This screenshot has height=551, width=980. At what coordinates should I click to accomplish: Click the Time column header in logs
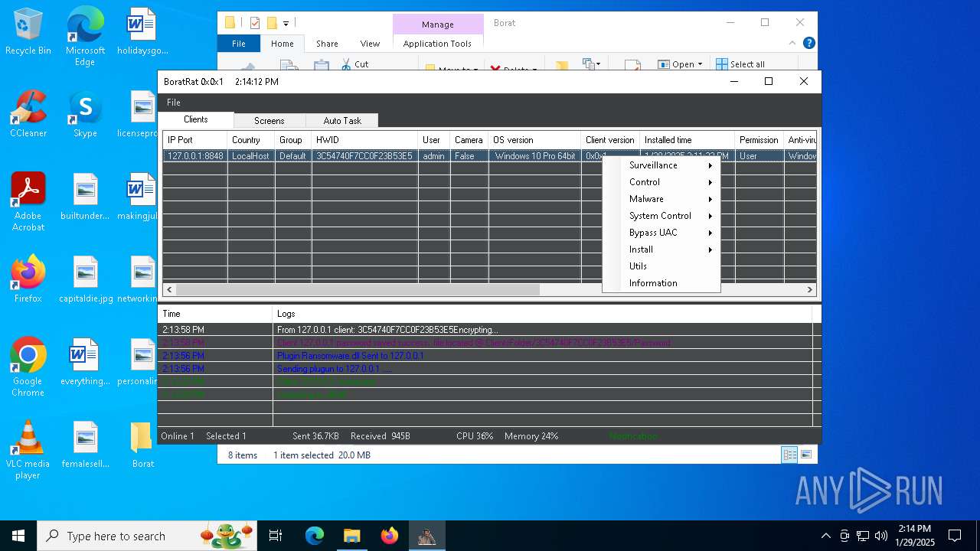215,314
